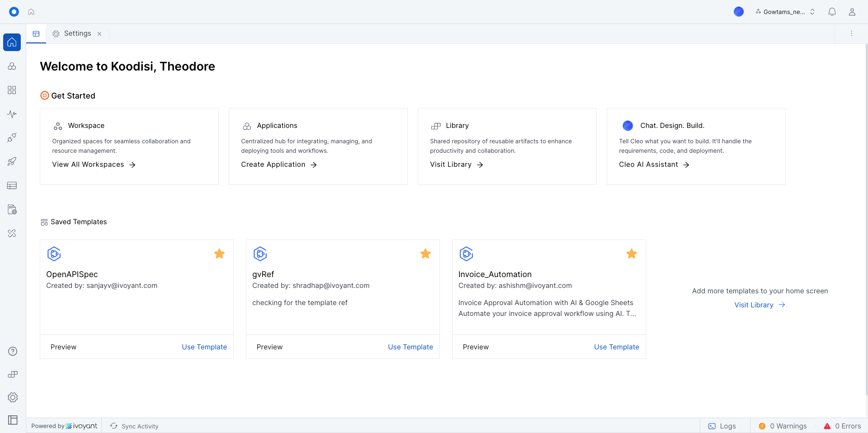This screenshot has width=868, height=433.
Task: Click the Applications card icon
Action: click(x=247, y=126)
